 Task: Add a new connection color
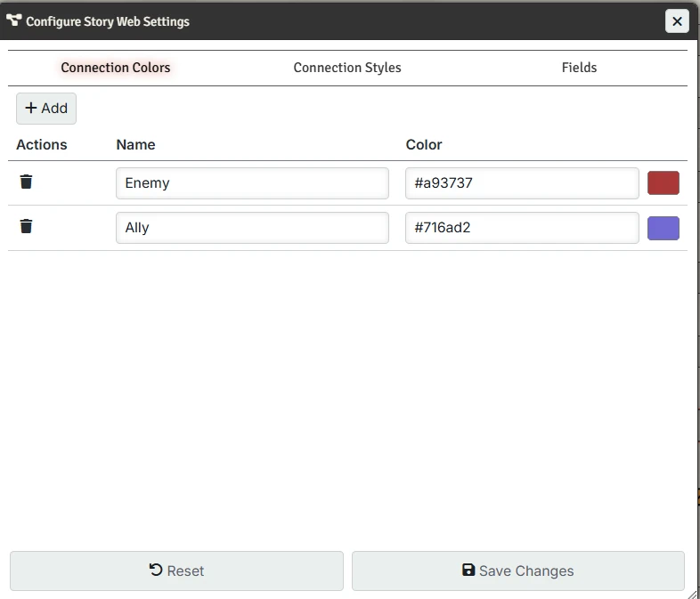tap(46, 109)
